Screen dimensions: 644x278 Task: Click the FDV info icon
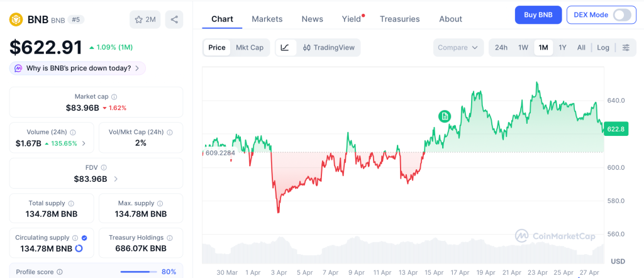pyautogui.click(x=104, y=168)
